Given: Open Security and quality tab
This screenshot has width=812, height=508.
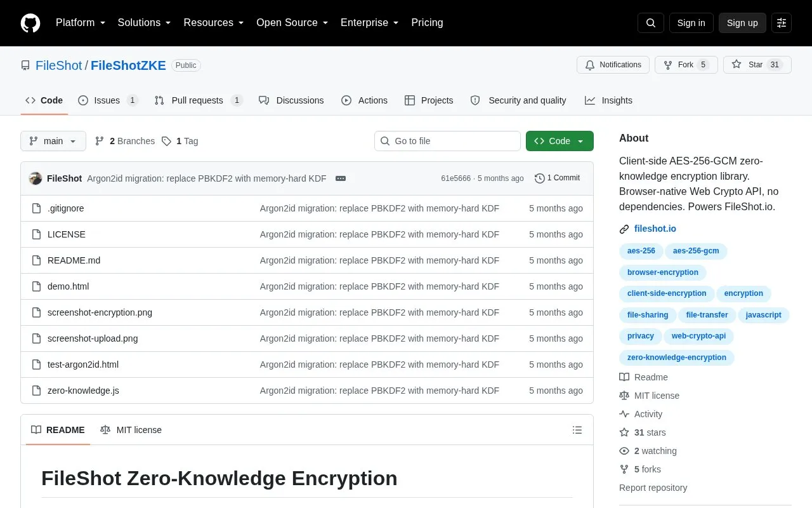Looking at the screenshot, I should 518,100.
